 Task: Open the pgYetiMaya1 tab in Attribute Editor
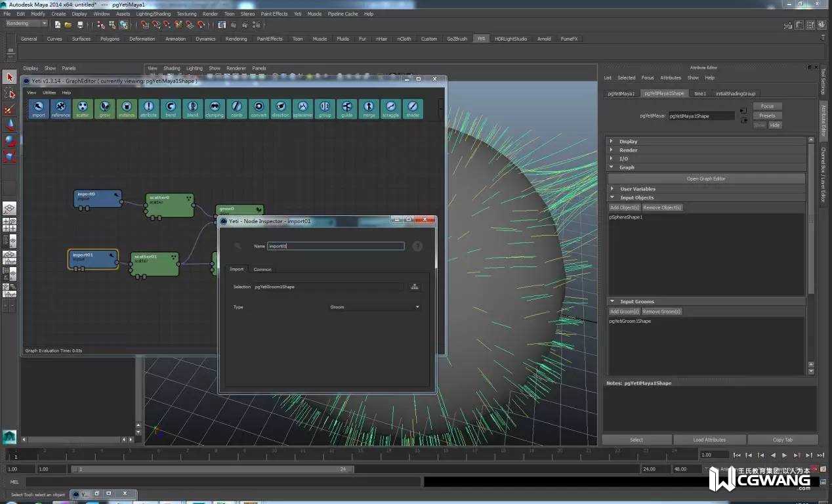tap(621, 94)
